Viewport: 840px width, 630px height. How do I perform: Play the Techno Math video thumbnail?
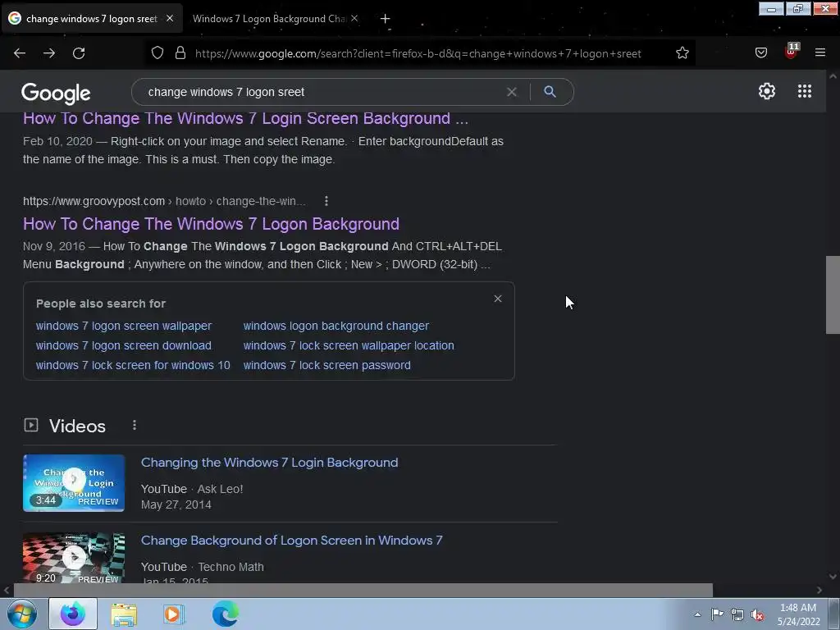pyautogui.click(x=74, y=558)
